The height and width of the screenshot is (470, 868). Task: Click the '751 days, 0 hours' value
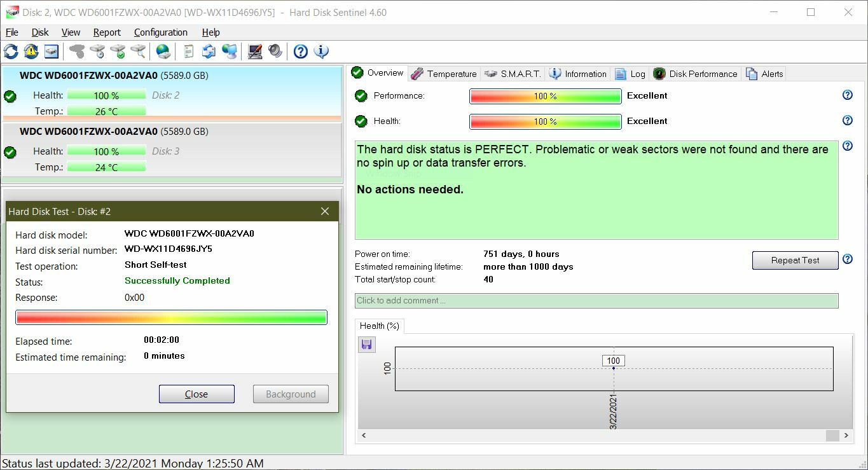(x=521, y=254)
